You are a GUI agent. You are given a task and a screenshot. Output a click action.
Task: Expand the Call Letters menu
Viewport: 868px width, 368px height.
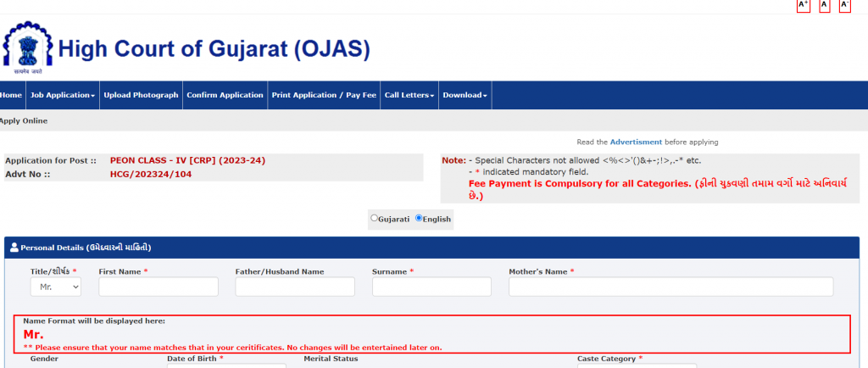point(409,95)
